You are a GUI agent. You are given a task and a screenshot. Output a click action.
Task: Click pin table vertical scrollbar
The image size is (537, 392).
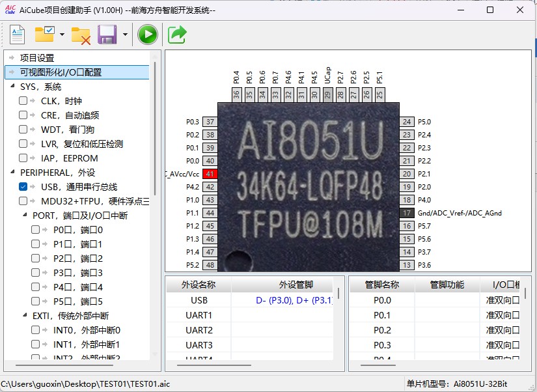[x=525, y=293]
